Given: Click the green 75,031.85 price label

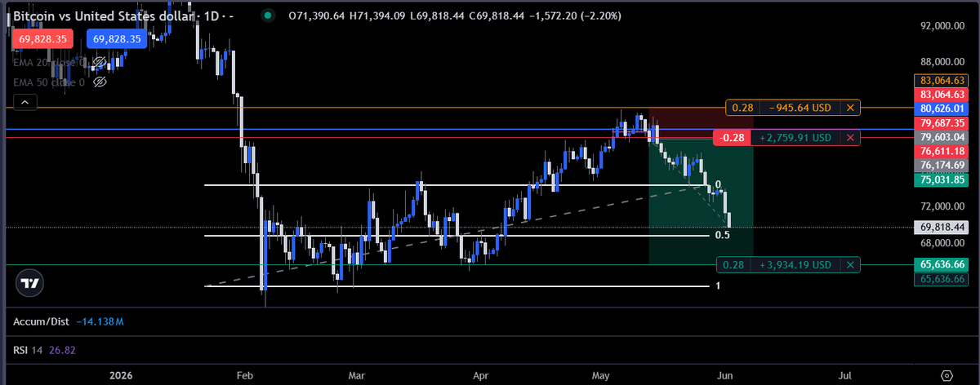Looking at the screenshot, I should coord(942,179).
